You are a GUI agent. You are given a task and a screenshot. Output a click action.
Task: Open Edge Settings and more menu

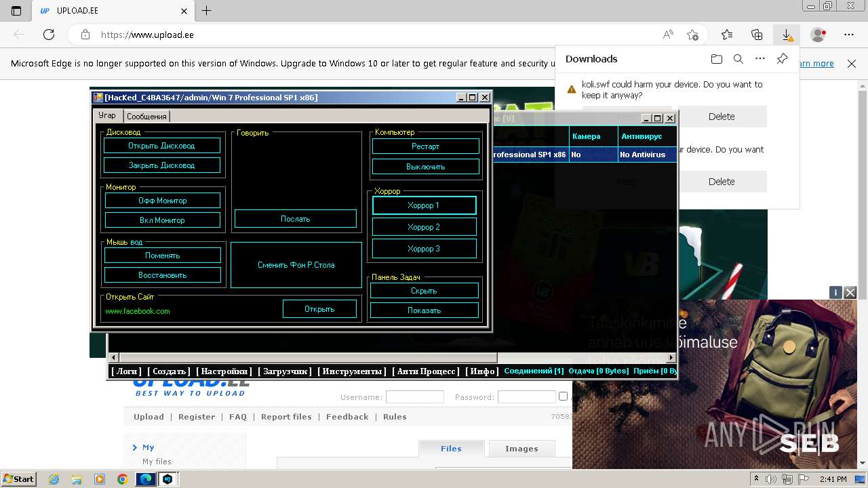(x=849, y=35)
